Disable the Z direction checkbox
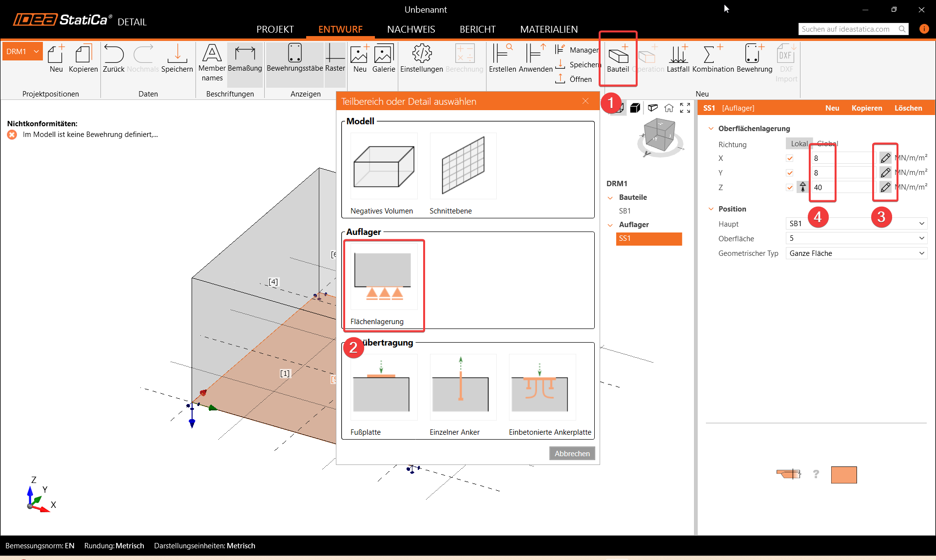This screenshot has height=560, width=936. [790, 187]
